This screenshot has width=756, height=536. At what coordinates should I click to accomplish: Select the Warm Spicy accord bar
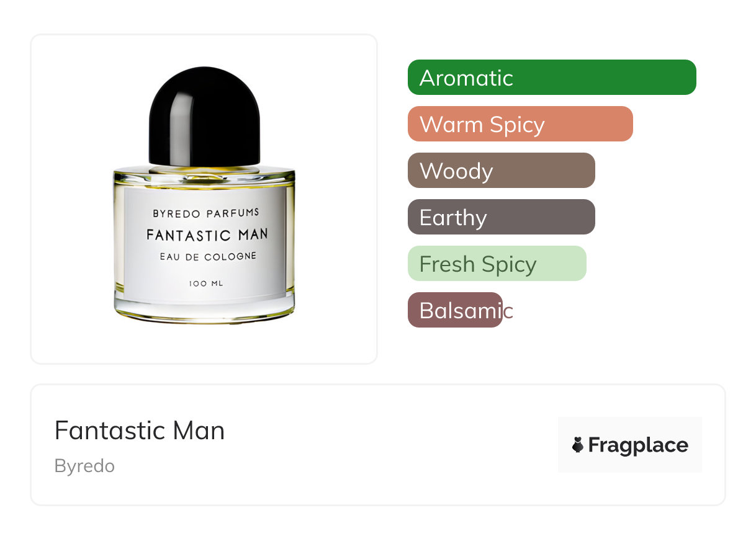(520, 124)
